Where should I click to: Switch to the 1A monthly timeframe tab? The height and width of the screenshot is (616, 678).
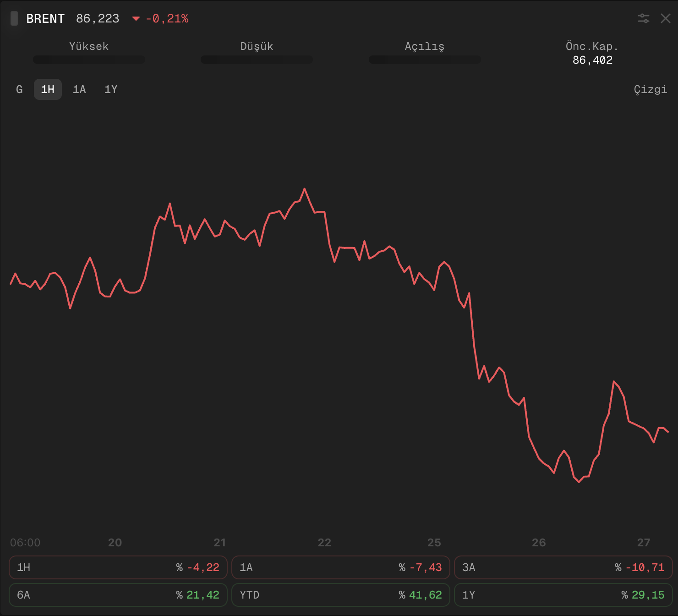click(x=79, y=89)
